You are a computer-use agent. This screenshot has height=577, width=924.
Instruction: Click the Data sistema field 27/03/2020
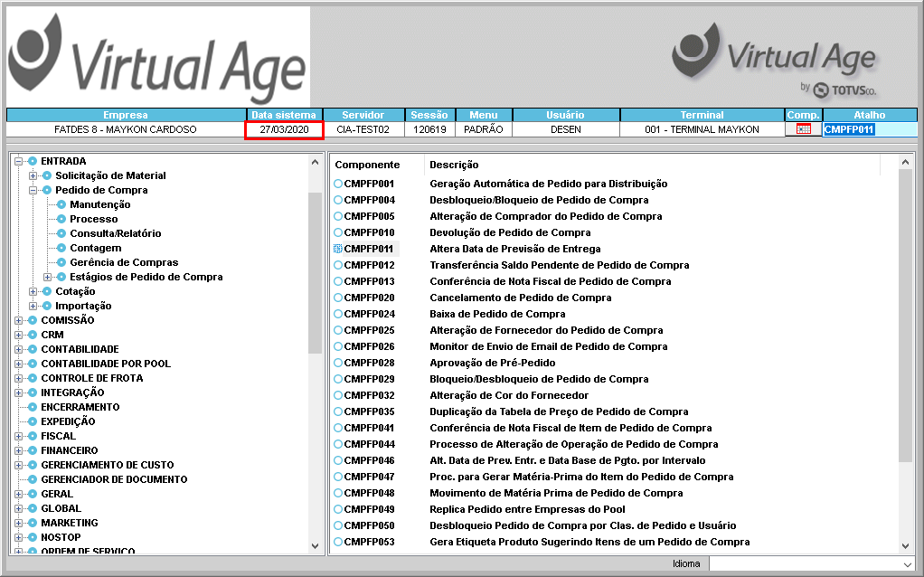click(284, 129)
